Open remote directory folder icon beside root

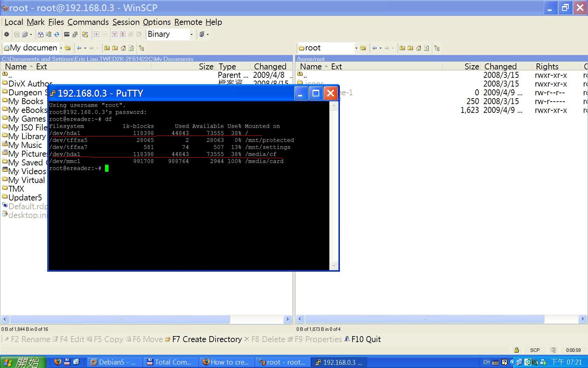[x=363, y=48]
